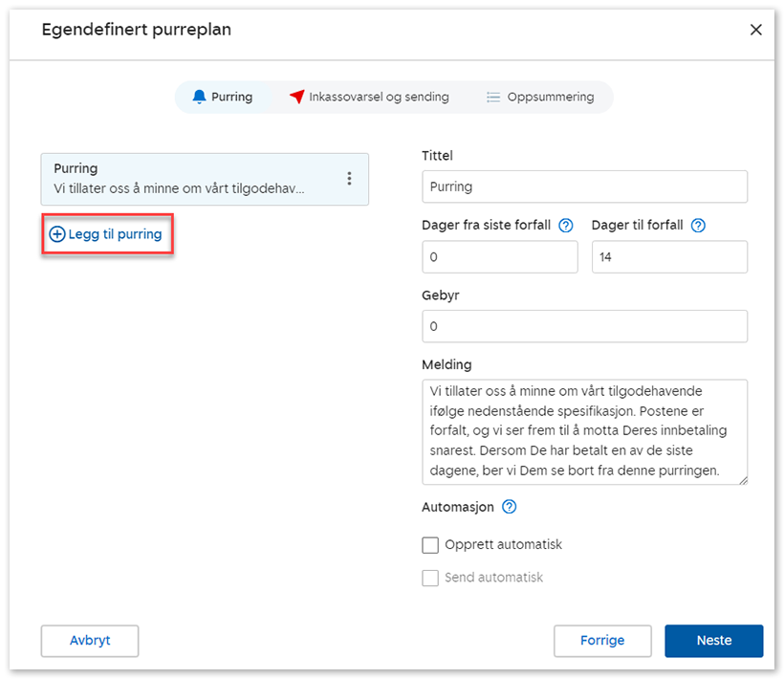Focus the Gebyr input field
This screenshot has height=679, width=784.
(x=584, y=327)
